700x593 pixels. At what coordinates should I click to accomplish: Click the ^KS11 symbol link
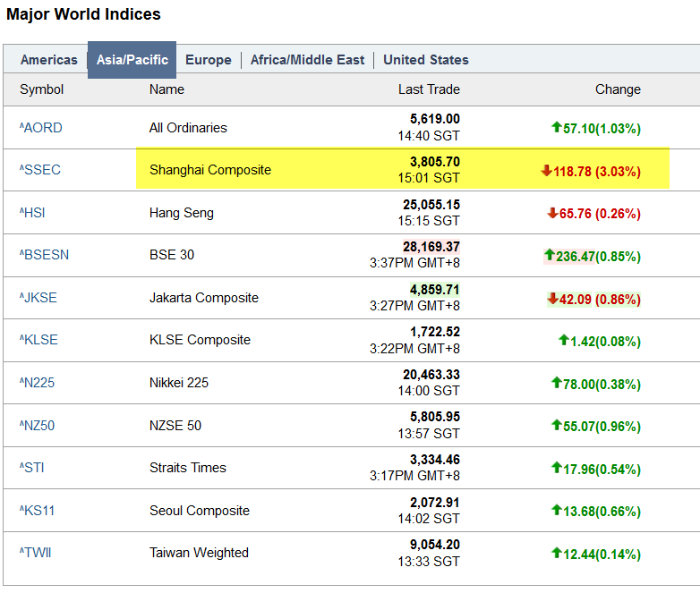click(x=38, y=511)
